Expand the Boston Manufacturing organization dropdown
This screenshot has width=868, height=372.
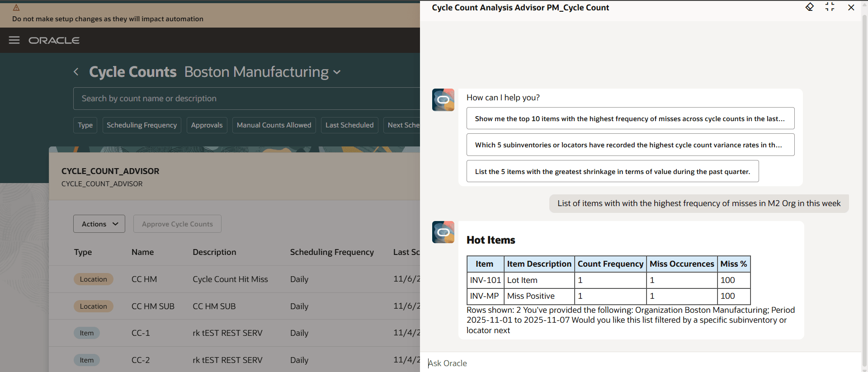click(337, 72)
